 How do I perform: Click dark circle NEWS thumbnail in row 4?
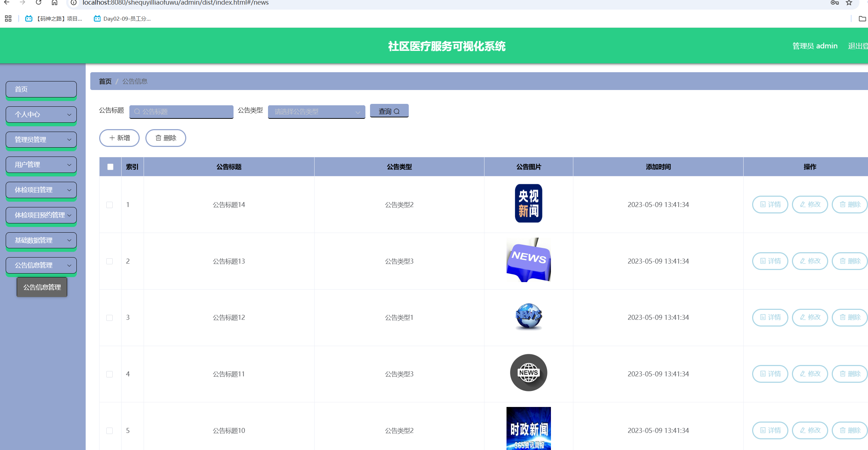pos(529,373)
